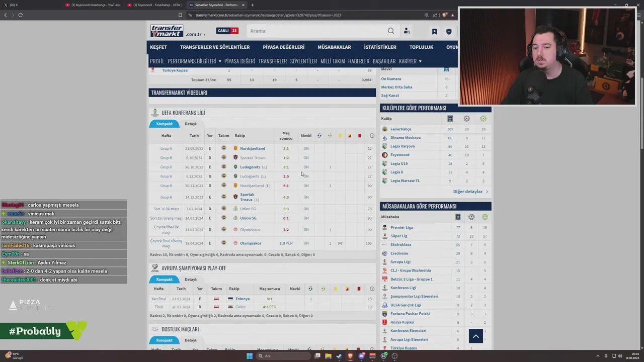
Task: Open the CANLI live scores badge
Action: (x=227, y=31)
